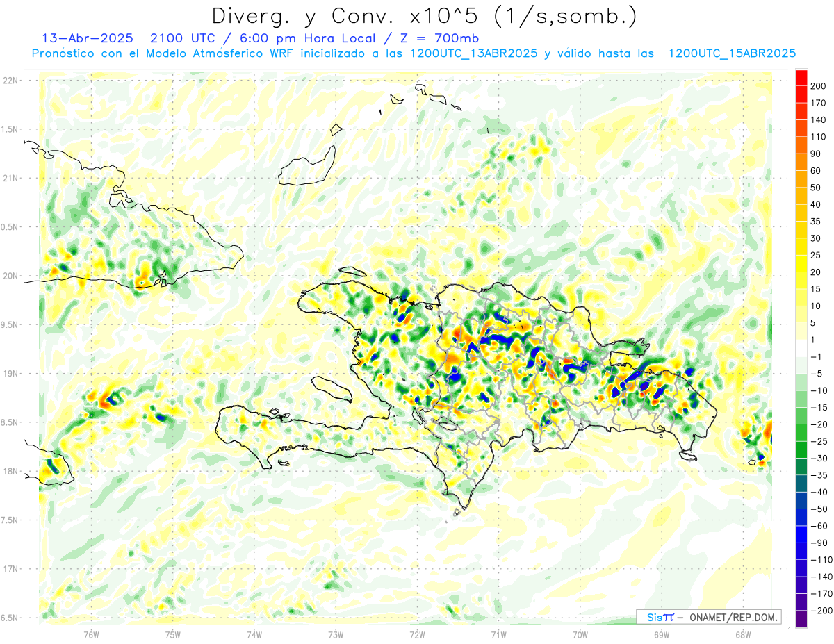Click the latitude label "20N"
The width and height of the screenshot is (834, 644).
click(10, 276)
